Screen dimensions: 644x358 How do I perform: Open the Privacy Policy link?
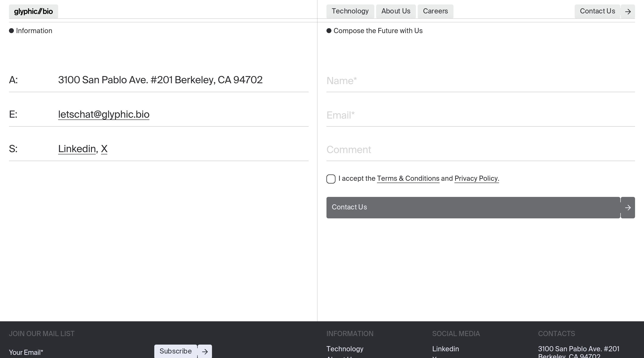[477, 179]
